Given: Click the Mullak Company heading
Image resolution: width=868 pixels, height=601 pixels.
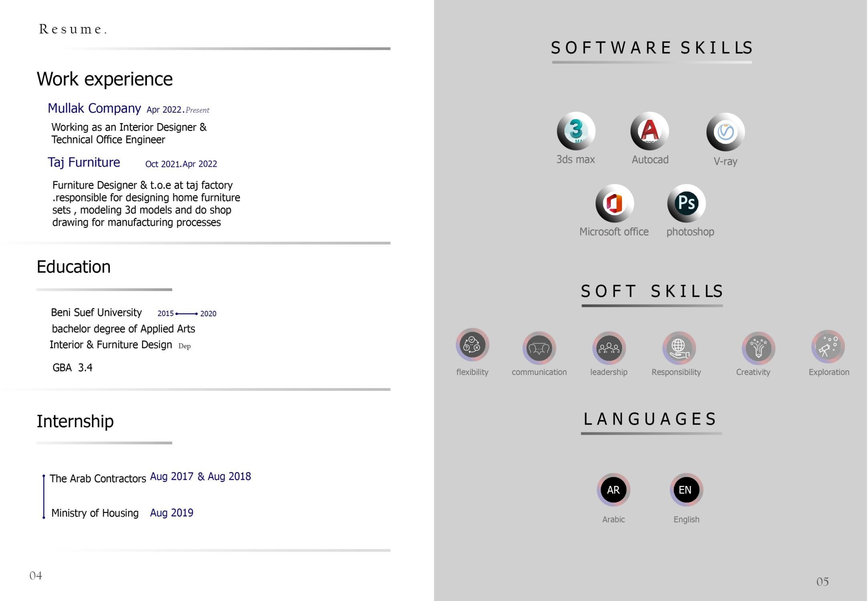Looking at the screenshot, I should pos(94,108).
